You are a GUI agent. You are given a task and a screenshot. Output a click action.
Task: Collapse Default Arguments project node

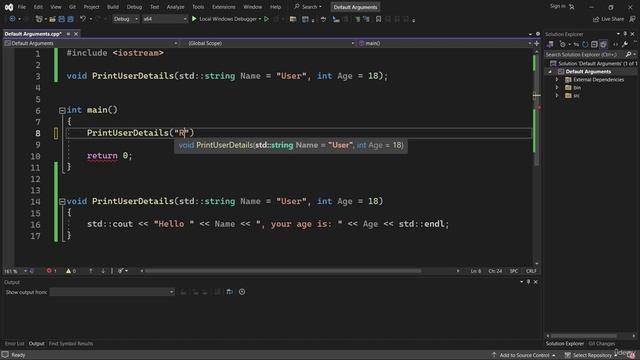point(550,72)
